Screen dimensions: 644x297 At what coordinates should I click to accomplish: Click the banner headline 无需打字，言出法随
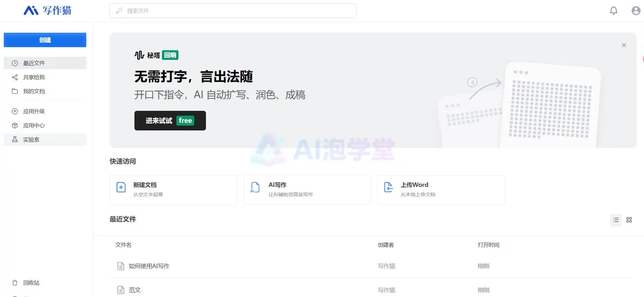[x=194, y=76]
